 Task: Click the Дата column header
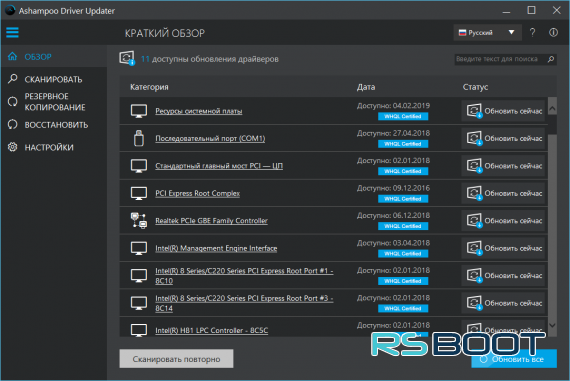[366, 87]
